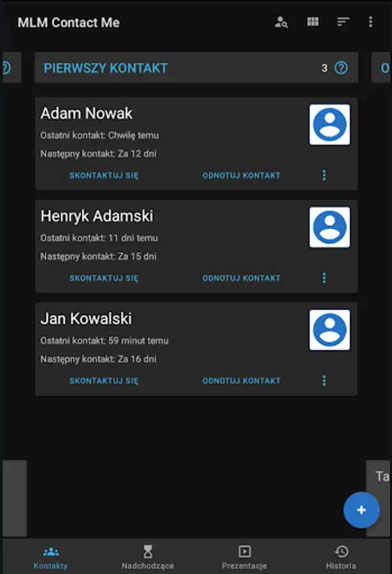Open the sort options icon in the toolbar
Image resolution: width=392 pixels, height=574 pixels.
342,22
